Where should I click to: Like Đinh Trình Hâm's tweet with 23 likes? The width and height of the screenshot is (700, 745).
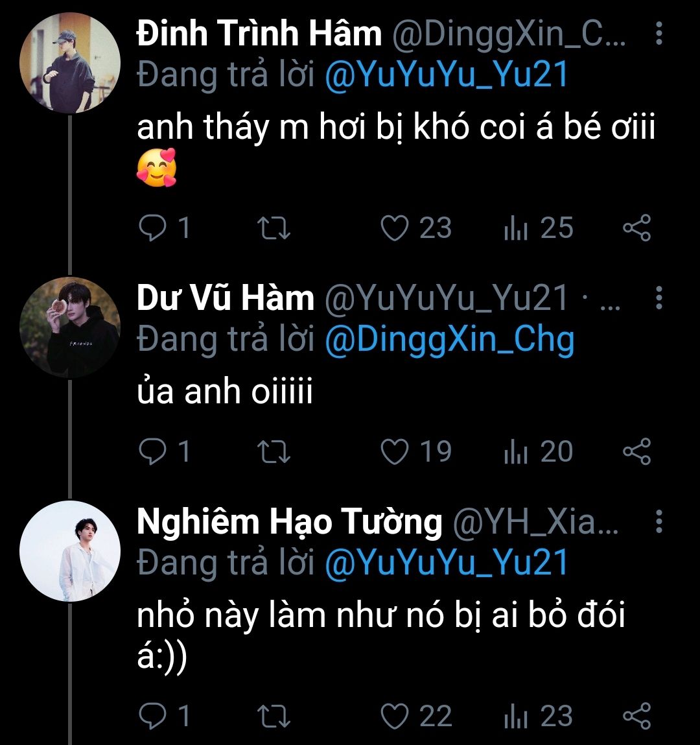tap(395, 228)
